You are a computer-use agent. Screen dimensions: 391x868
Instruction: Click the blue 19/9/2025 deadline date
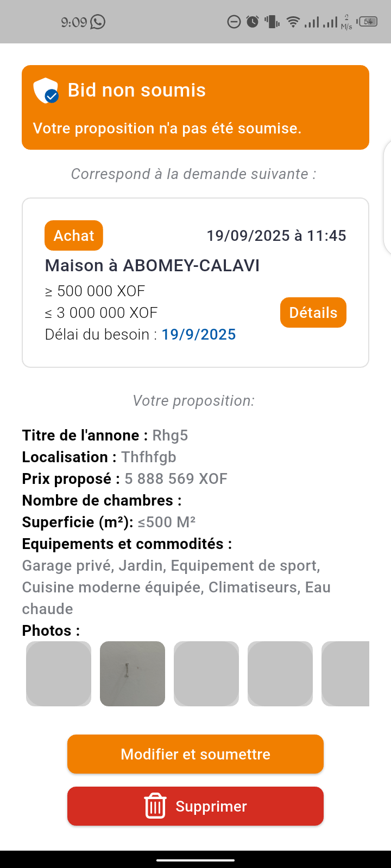tap(199, 334)
